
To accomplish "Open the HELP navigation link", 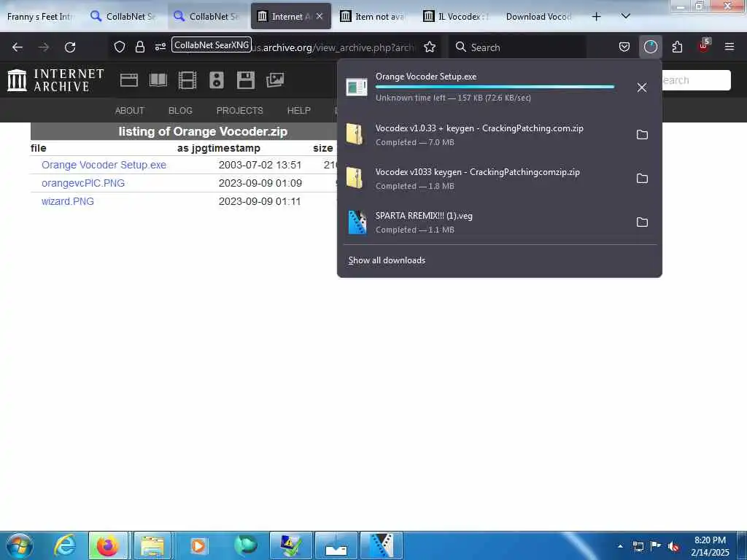I will coord(298,111).
